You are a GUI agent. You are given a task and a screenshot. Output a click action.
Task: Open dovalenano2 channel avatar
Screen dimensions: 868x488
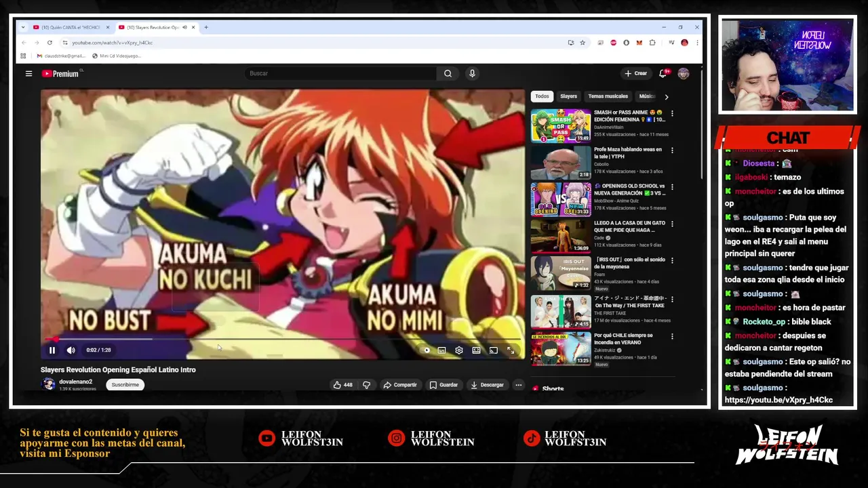(x=48, y=384)
